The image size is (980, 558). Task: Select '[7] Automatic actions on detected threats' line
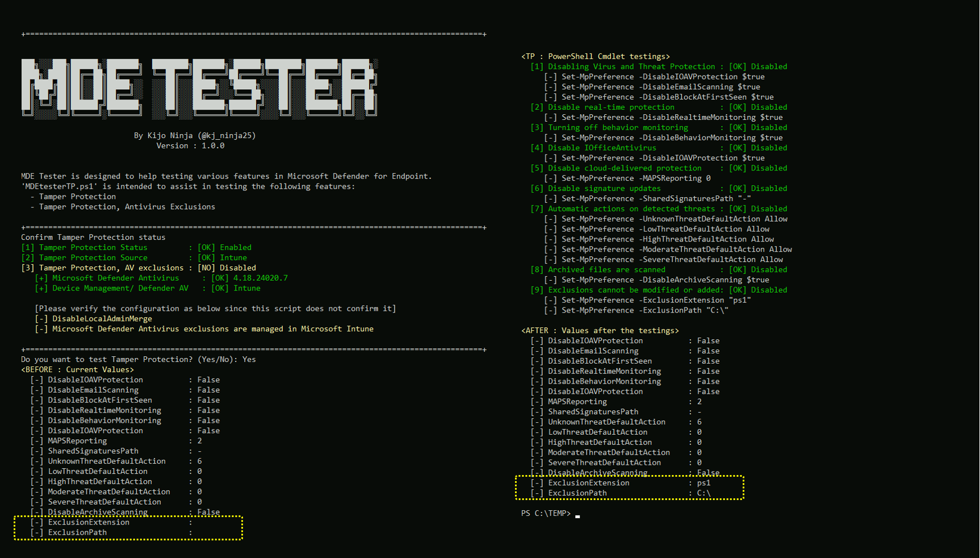coord(659,209)
